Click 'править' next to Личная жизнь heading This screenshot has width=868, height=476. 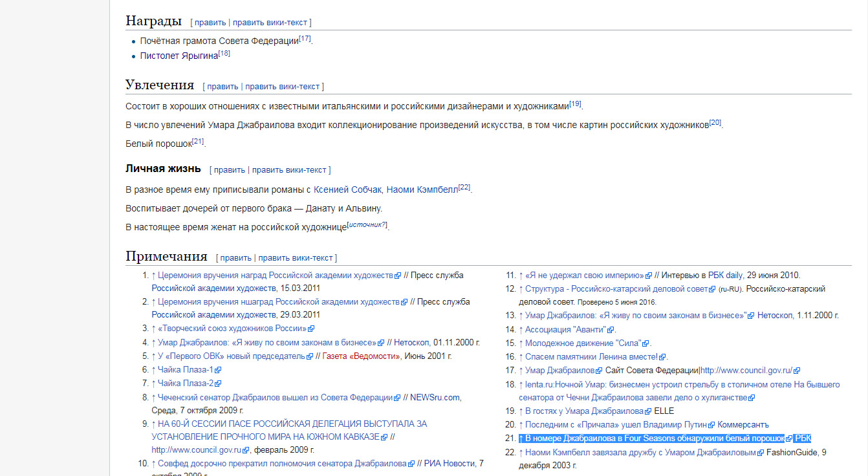[x=230, y=169]
